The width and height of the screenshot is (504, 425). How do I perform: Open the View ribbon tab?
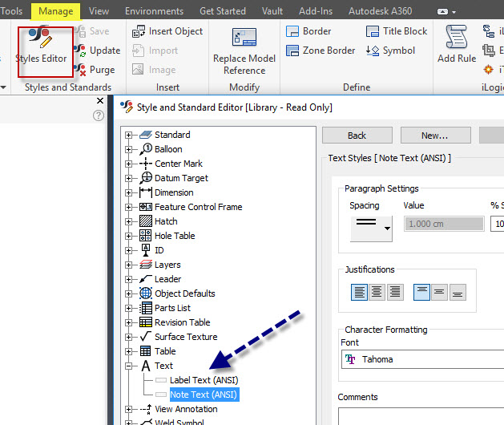coord(99,11)
